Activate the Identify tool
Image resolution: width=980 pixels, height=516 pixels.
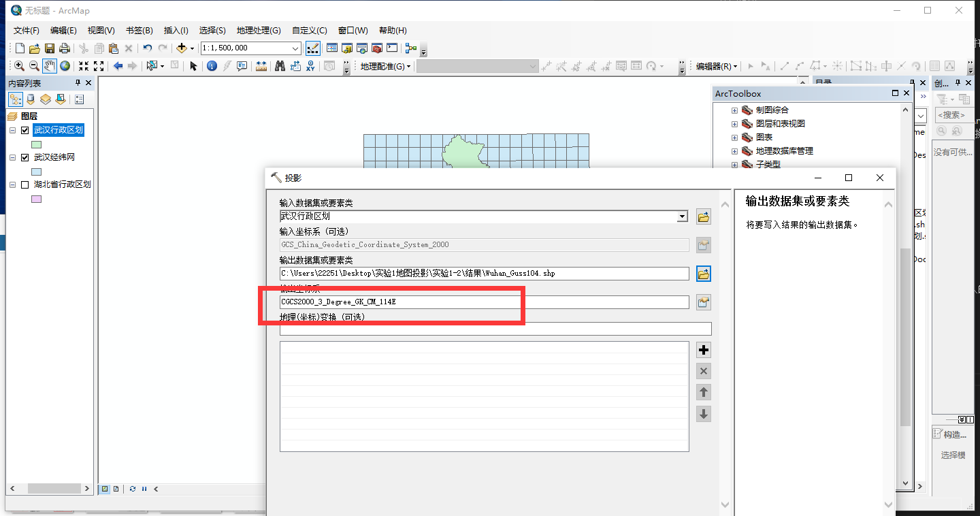click(212, 66)
